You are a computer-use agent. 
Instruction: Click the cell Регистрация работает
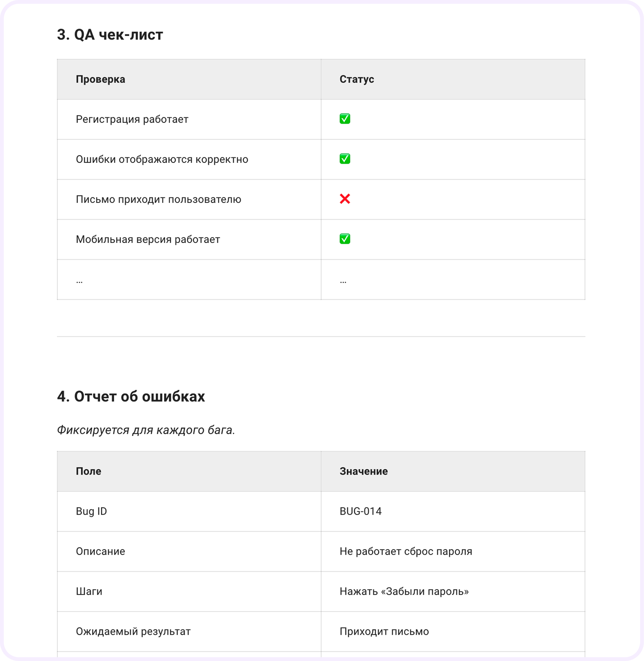click(189, 119)
